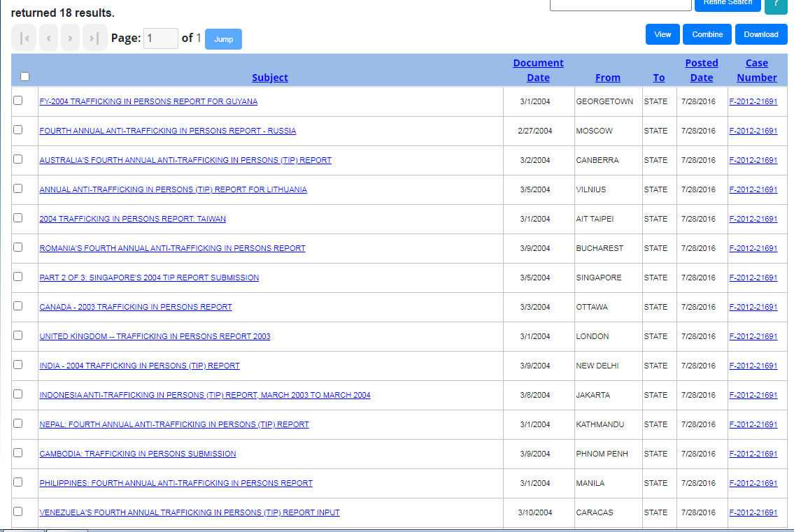Check the Venezuela report input checkbox
794x532 pixels.
(x=18, y=511)
